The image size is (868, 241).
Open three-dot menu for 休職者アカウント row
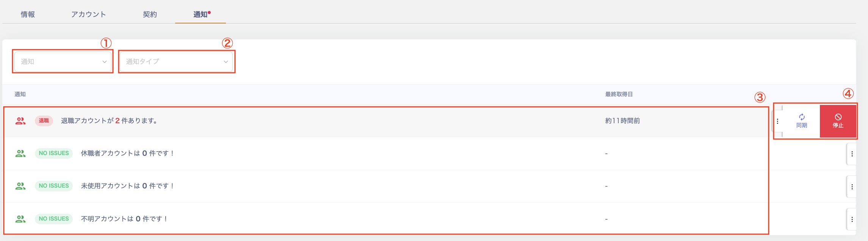[852, 154]
